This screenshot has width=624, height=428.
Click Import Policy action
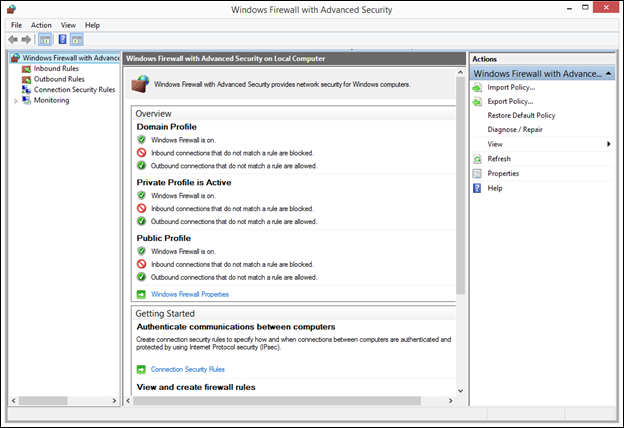point(511,88)
